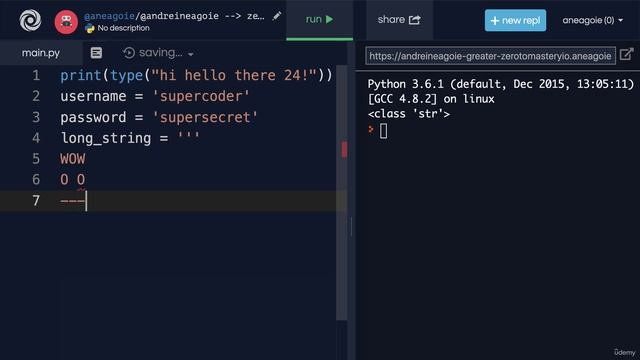Expand the aneagoie (0) account dropdown
The width and height of the screenshot is (640, 360).
click(x=593, y=20)
